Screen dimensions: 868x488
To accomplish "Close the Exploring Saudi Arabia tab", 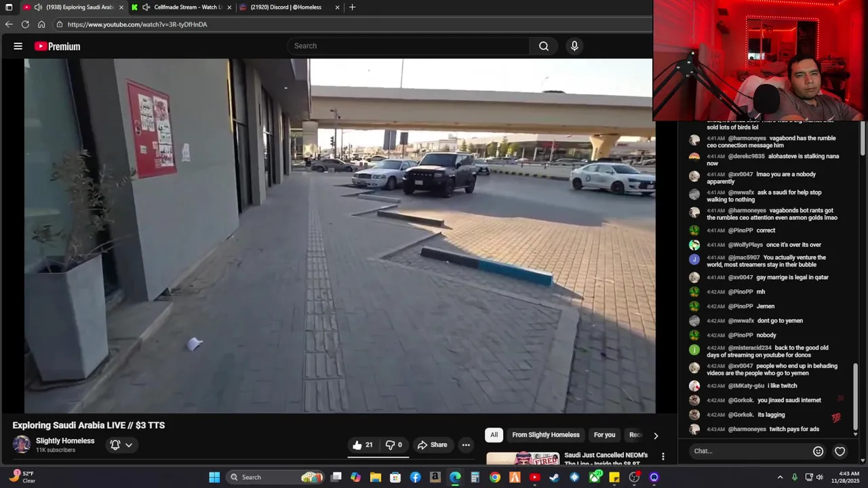I will [121, 7].
